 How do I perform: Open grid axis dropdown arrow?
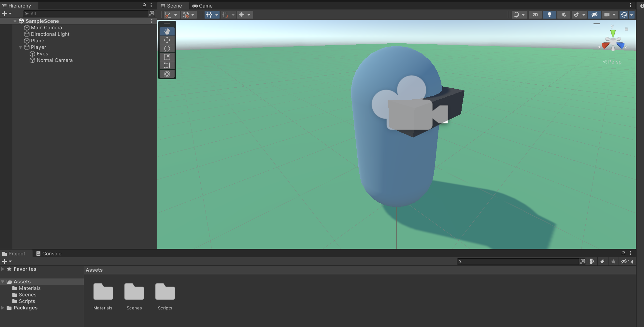click(217, 15)
